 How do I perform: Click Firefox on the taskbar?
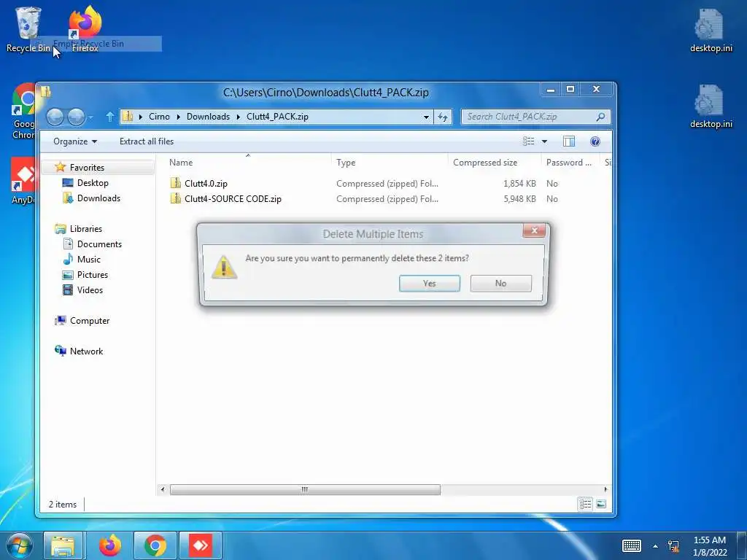(x=110, y=545)
